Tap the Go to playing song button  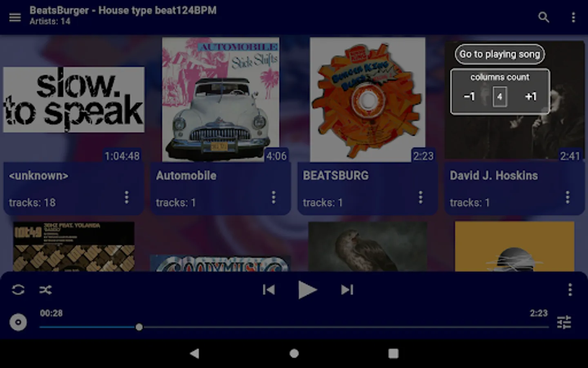[x=499, y=54]
